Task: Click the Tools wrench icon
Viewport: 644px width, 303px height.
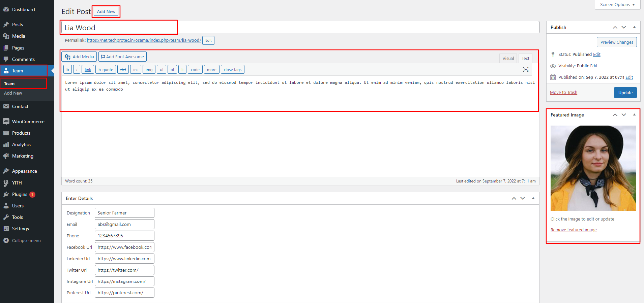Action: 6,217
